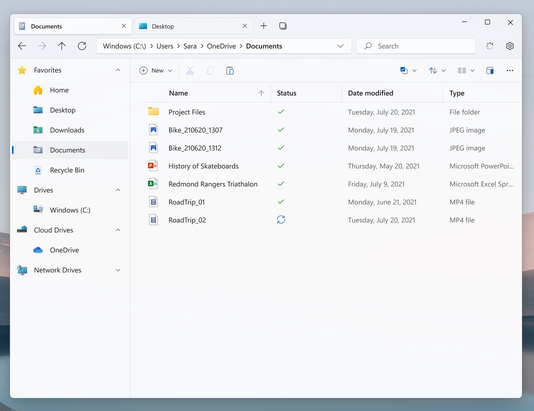This screenshot has height=411, width=534.
Task: Open Desktop in the sidebar
Action: tap(70, 110)
